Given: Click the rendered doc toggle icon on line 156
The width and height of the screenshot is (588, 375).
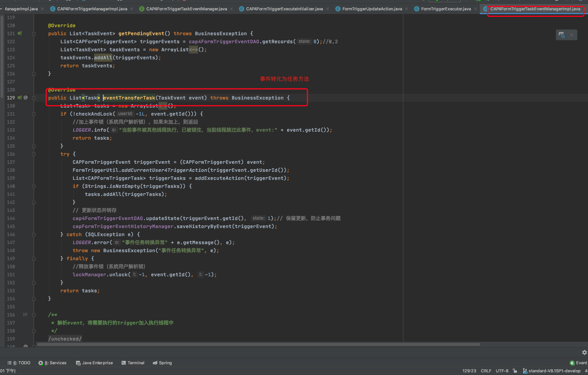Looking at the screenshot, I should [25, 315].
